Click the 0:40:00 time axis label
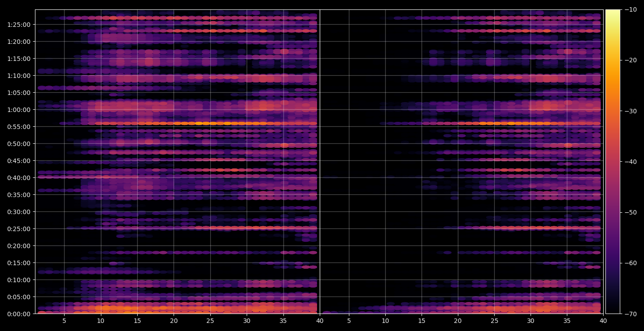The height and width of the screenshot is (331, 644). click(x=19, y=177)
